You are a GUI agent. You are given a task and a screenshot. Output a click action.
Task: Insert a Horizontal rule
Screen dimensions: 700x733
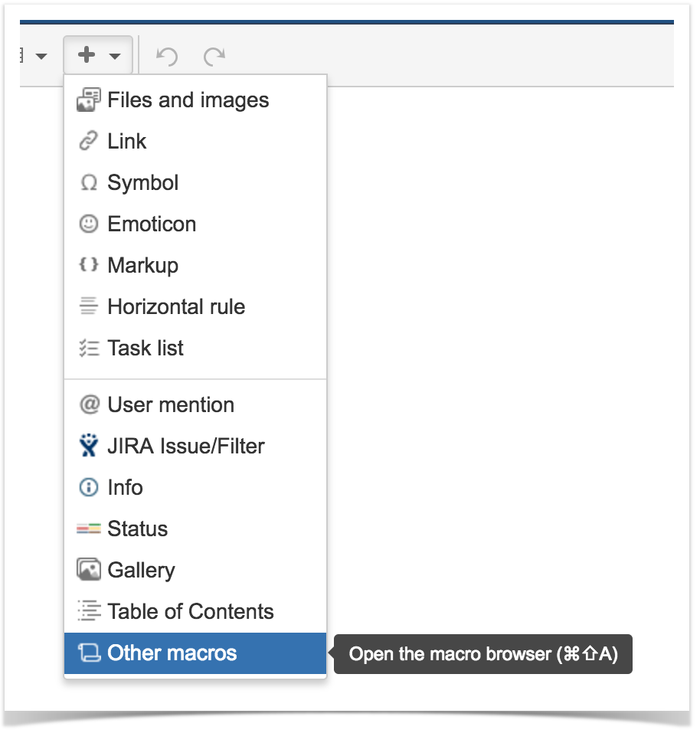(x=195, y=306)
